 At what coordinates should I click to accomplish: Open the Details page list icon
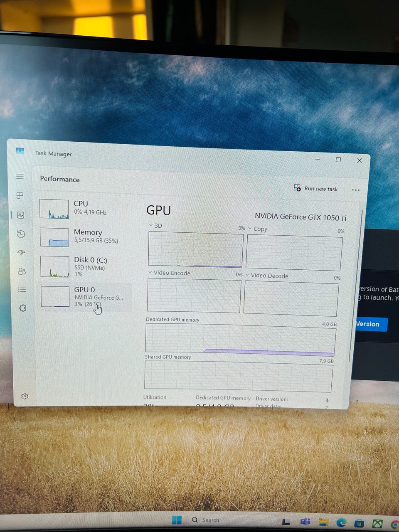tap(22, 289)
